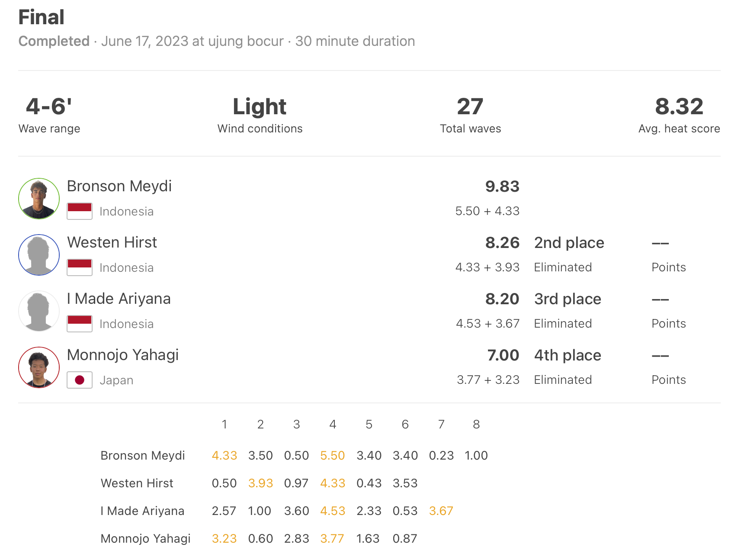Image resolution: width=738 pixels, height=560 pixels.
Task: Open Westen Hirst's athlete name link
Action: 112,242
